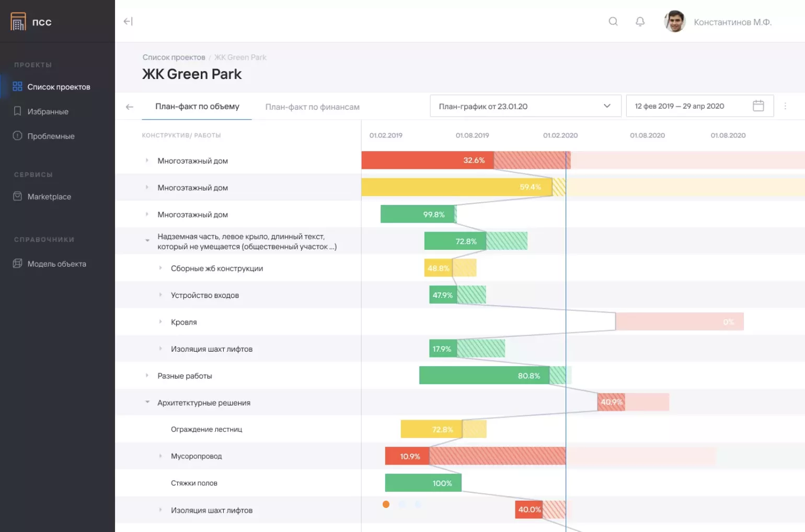This screenshot has width=805, height=532.
Task: Collapse sidebar with the arrow icon
Action: pyautogui.click(x=128, y=21)
